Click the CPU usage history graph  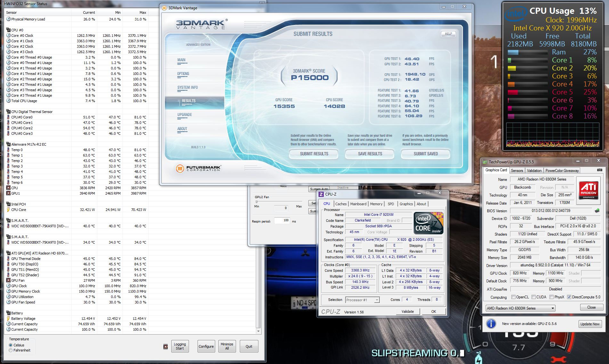[x=553, y=135]
